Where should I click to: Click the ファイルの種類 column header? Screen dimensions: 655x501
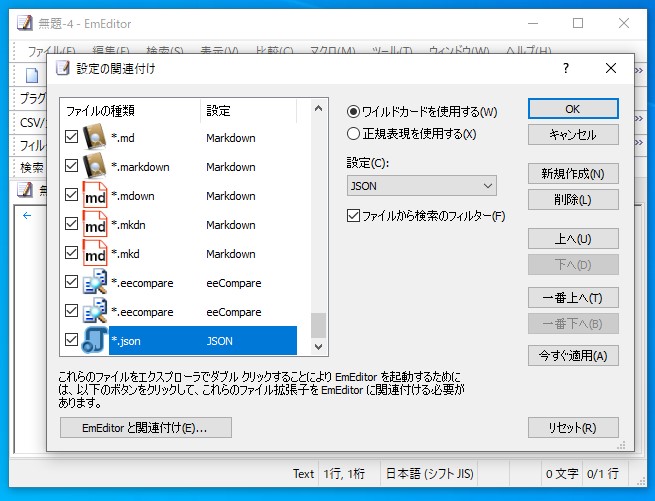130,111
